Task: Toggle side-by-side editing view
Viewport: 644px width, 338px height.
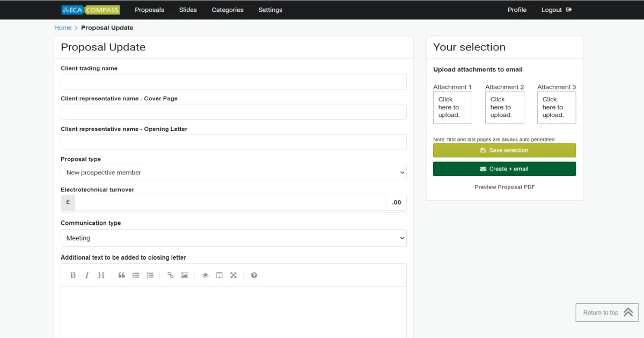Action: 219,275
